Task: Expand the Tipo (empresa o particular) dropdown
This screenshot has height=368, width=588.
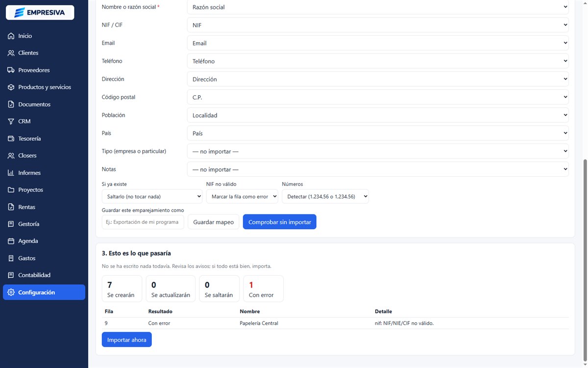Action: tap(378, 152)
